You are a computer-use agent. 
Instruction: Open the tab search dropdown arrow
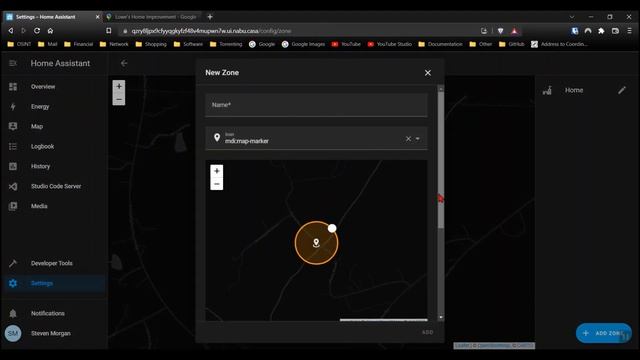point(572,17)
